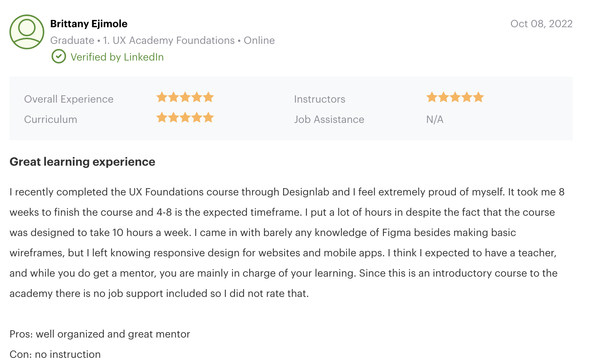Image resolution: width=596 pixels, height=364 pixels.
Task: Click the third star of Instructors rating
Action: 455,97
